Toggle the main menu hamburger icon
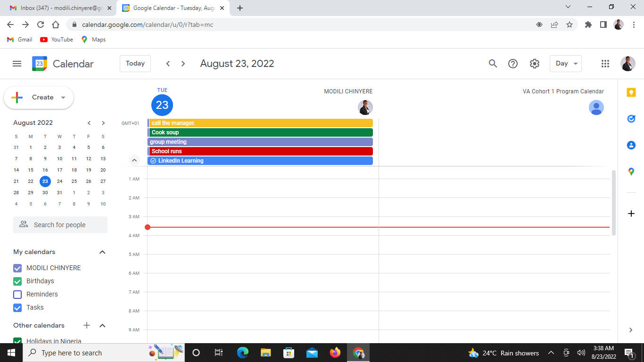Viewport: 644px width, 362px height. pos(17,64)
